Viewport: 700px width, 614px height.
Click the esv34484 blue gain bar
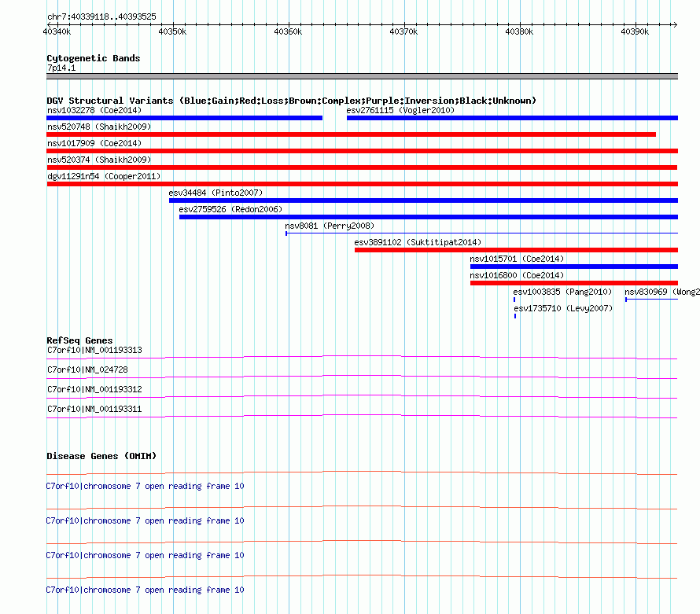click(423, 200)
